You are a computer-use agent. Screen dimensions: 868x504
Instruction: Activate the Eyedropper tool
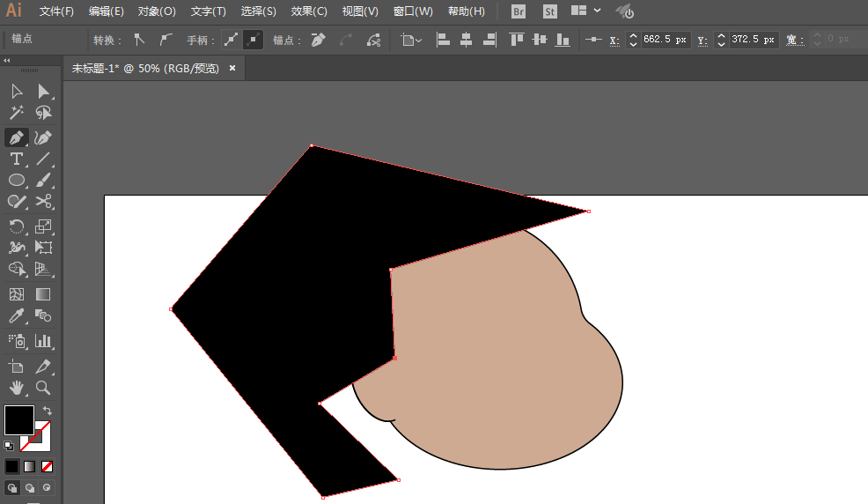pos(17,316)
